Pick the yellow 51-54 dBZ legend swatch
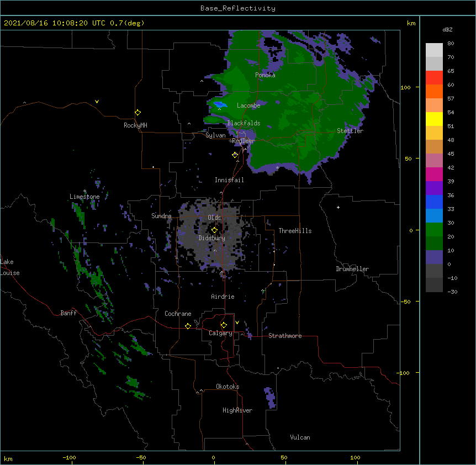The width and height of the screenshot is (476, 465). click(434, 119)
